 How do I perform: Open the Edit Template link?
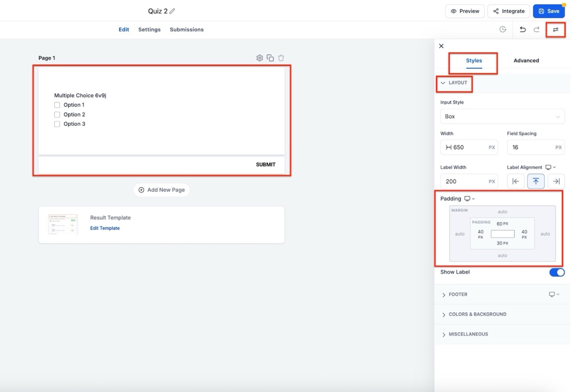[105, 228]
